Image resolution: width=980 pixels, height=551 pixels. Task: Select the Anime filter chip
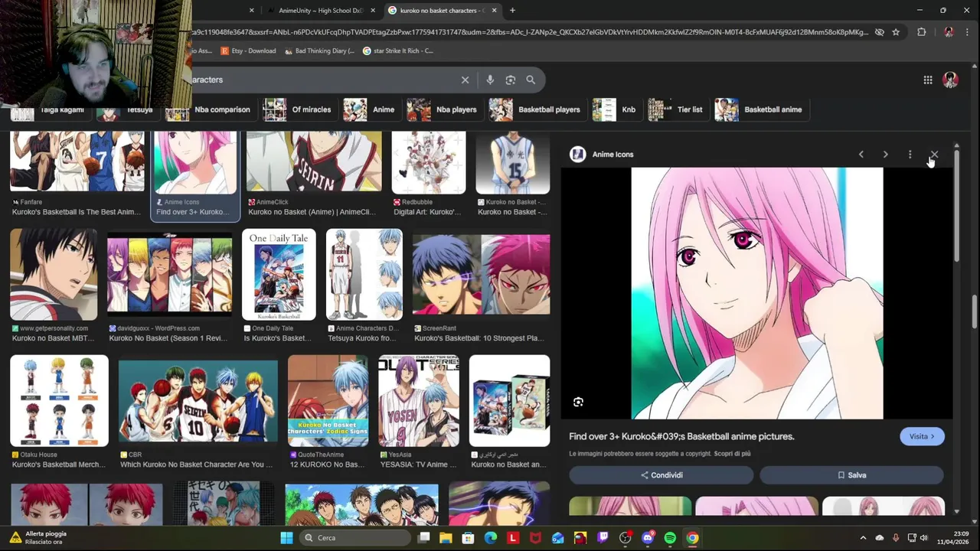pyautogui.click(x=369, y=109)
